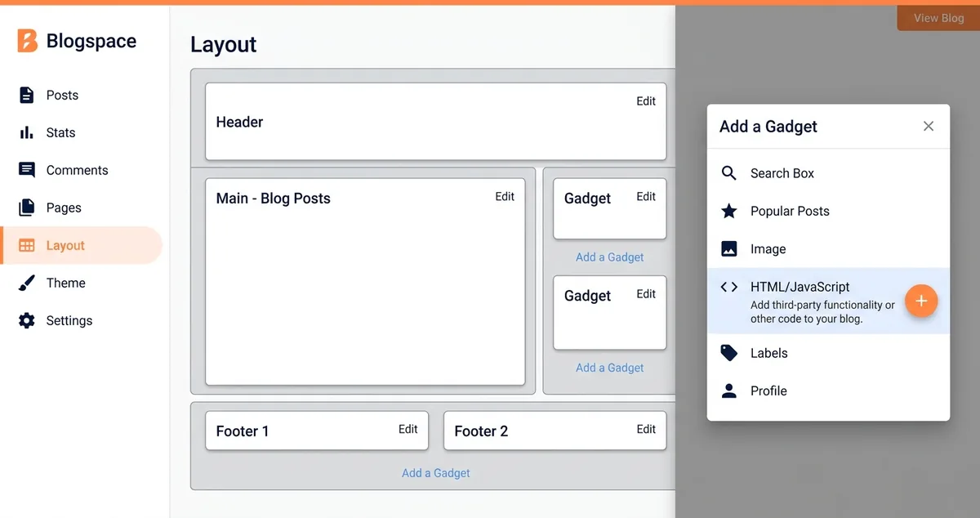
Task: Select the HTML/JavaScript gadget title
Action: click(800, 287)
